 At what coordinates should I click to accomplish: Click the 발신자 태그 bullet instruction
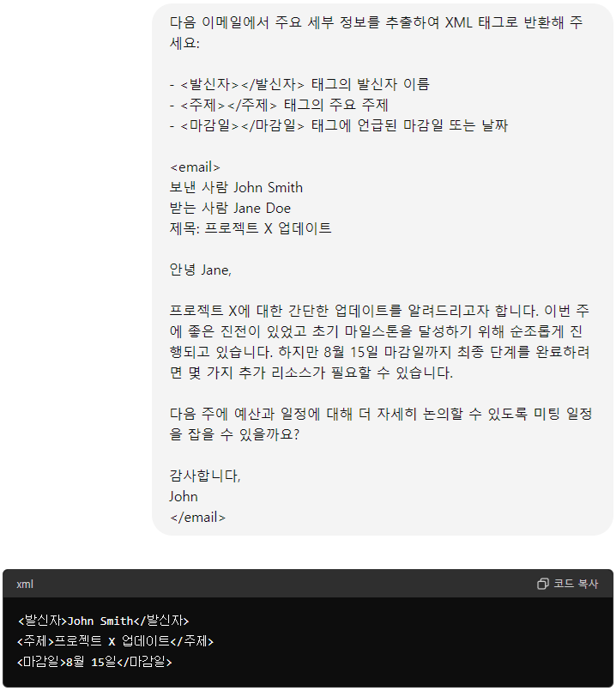coord(299,84)
